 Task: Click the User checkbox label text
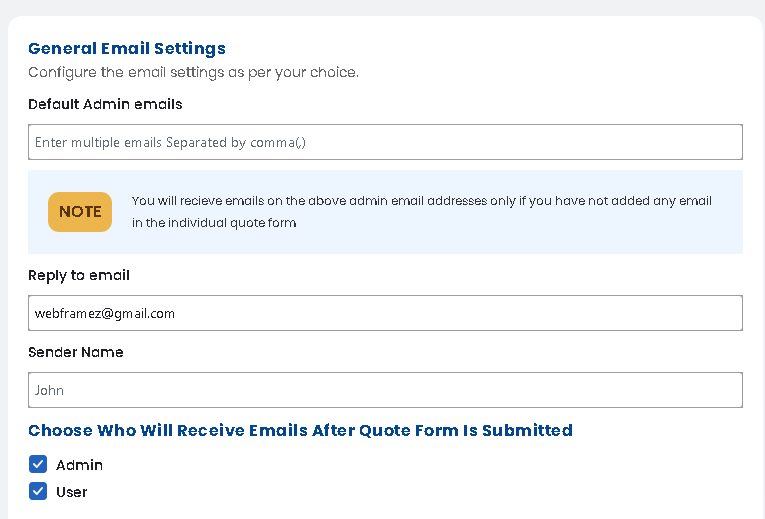click(x=72, y=492)
